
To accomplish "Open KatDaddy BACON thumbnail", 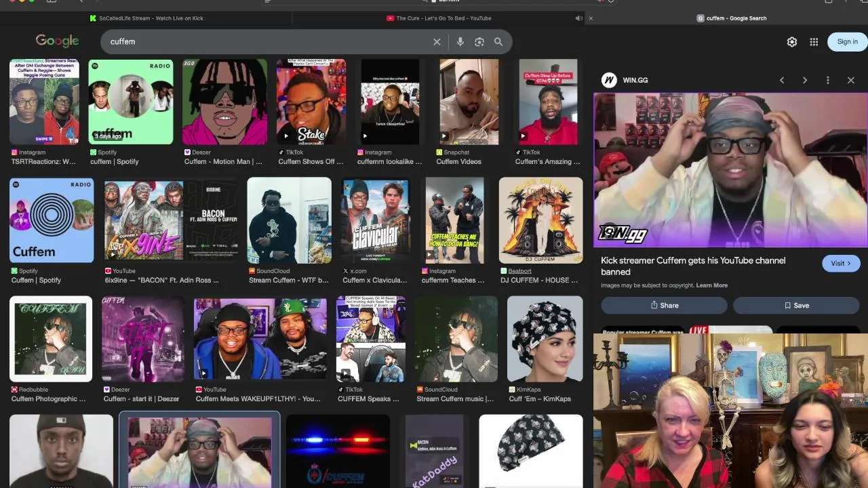I will [434, 451].
